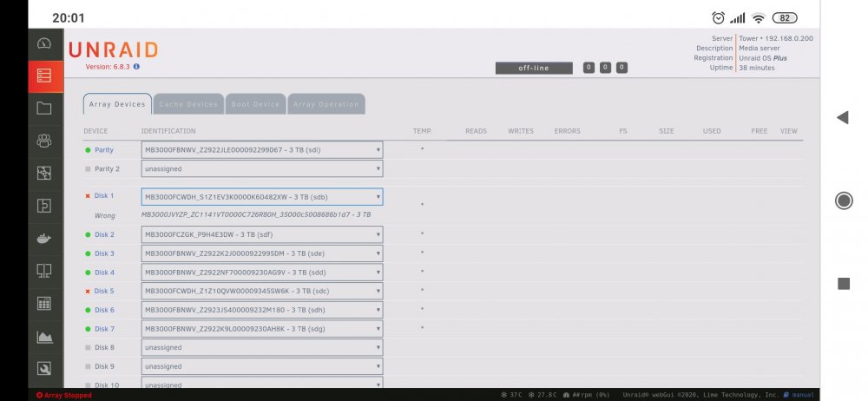This screenshot has height=401, width=868.
Task: Click the Array Stopped status icon
Action: click(x=39, y=396)
